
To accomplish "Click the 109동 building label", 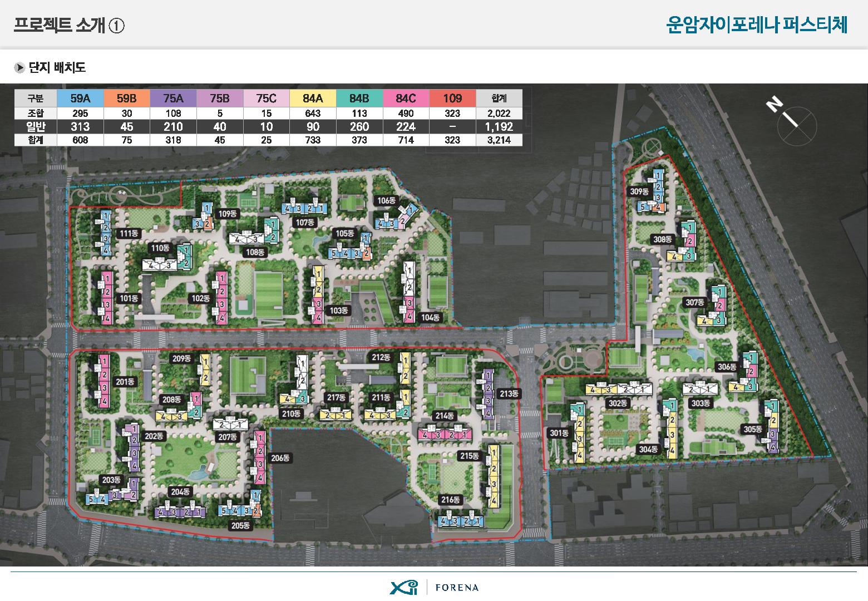I will coord(228,214).
